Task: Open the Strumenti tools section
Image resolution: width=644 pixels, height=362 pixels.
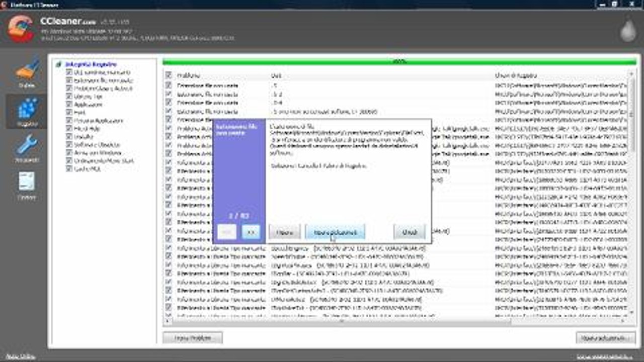Action: (x=27, y=149)
